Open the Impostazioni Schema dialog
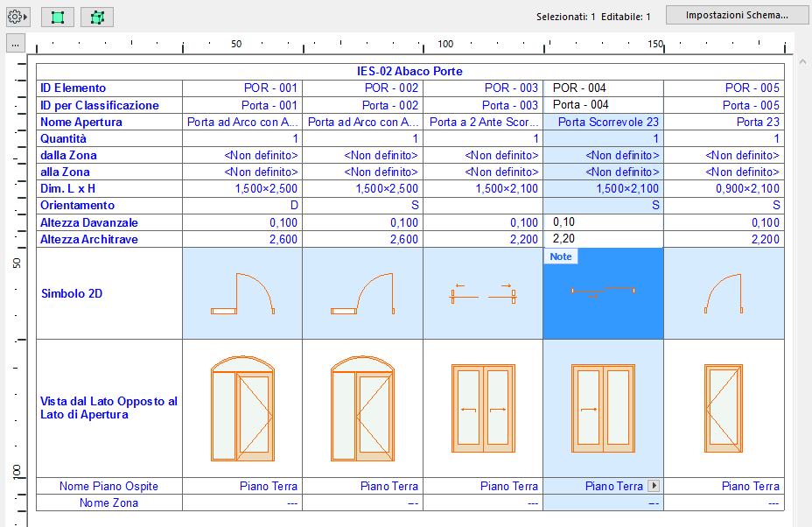812x527 pixels. 736,14
